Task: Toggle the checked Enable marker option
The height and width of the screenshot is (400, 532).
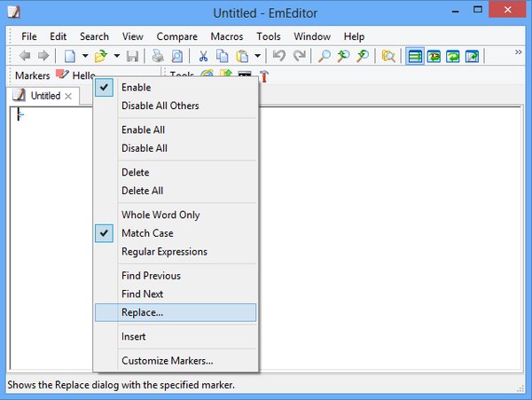Action: pos(176,88)
